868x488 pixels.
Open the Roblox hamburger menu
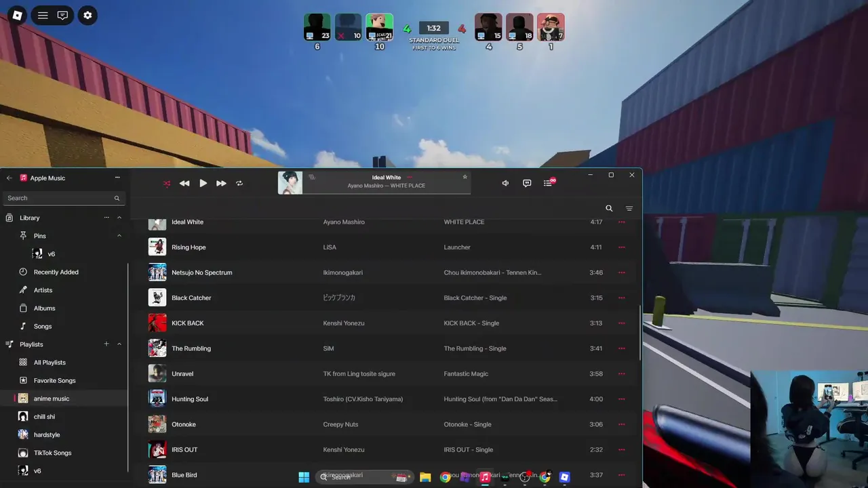[43, 15]
